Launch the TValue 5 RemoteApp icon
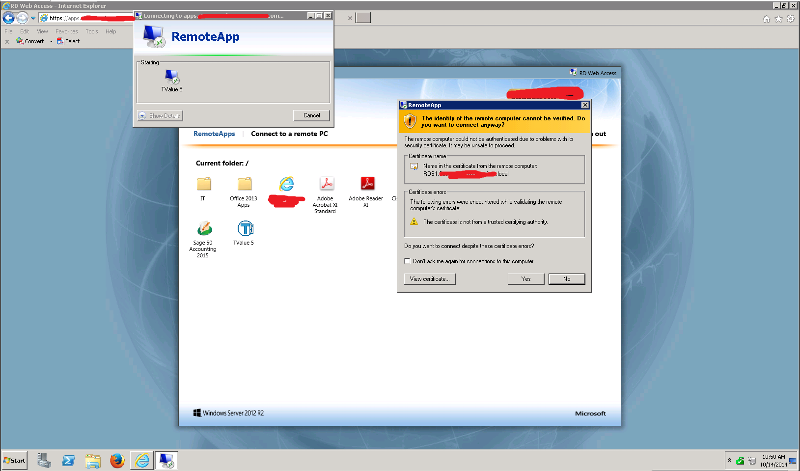Screen dimensions: 800x471 (245, 229)
